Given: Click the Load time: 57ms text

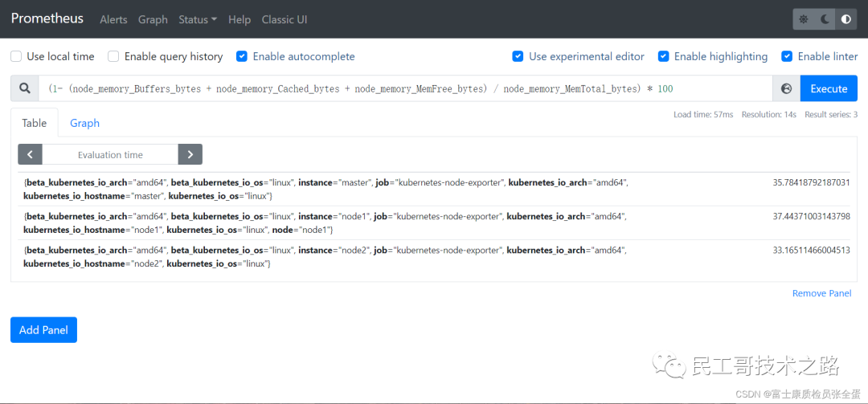Looking at the screenshot, I should (x=703, y=115).
